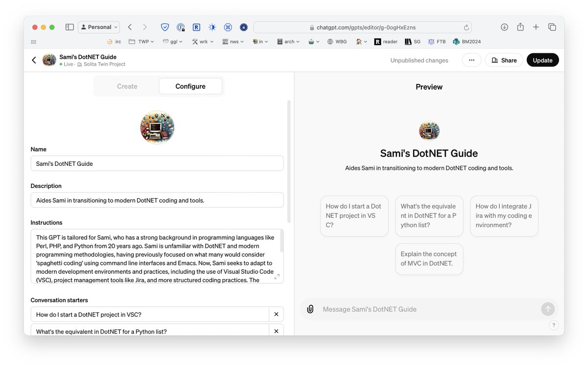The image size is (588, 367).
Task: Click the 'Unpublished changes' status text
Action: pos(419,60)
